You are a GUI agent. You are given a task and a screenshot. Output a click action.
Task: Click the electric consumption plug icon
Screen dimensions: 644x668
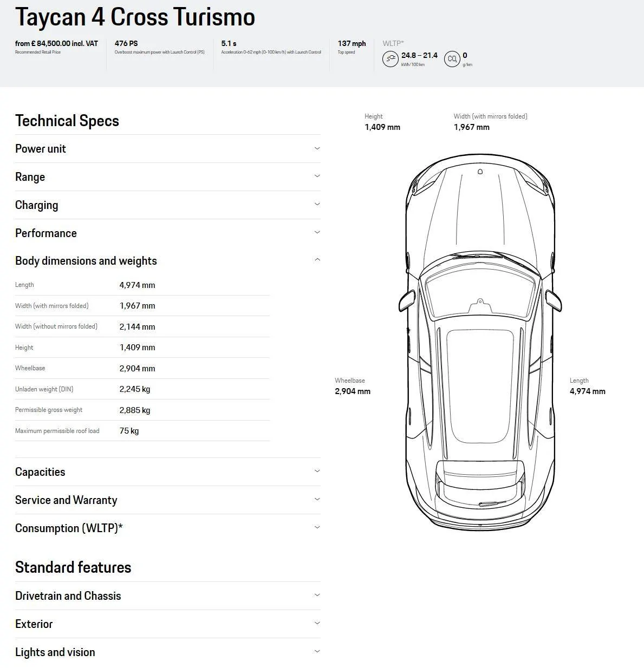[x=390, y=59]
